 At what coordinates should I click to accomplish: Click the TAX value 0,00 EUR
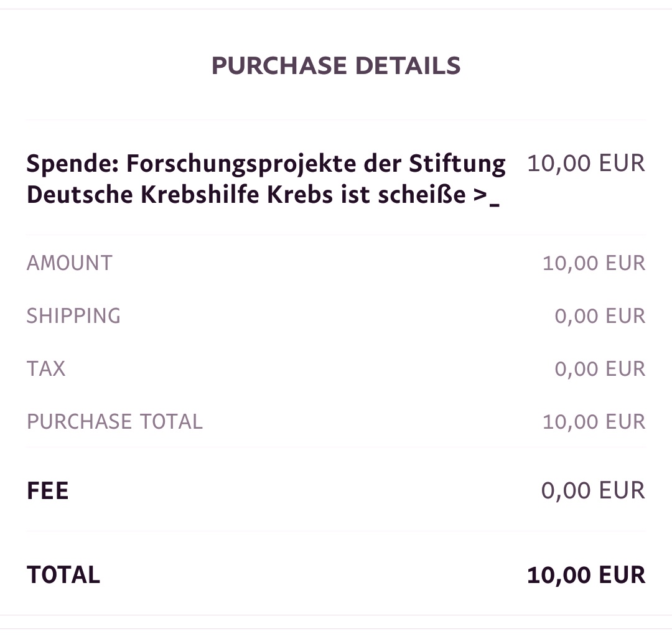pyautogui.click(x=600, y=369)
